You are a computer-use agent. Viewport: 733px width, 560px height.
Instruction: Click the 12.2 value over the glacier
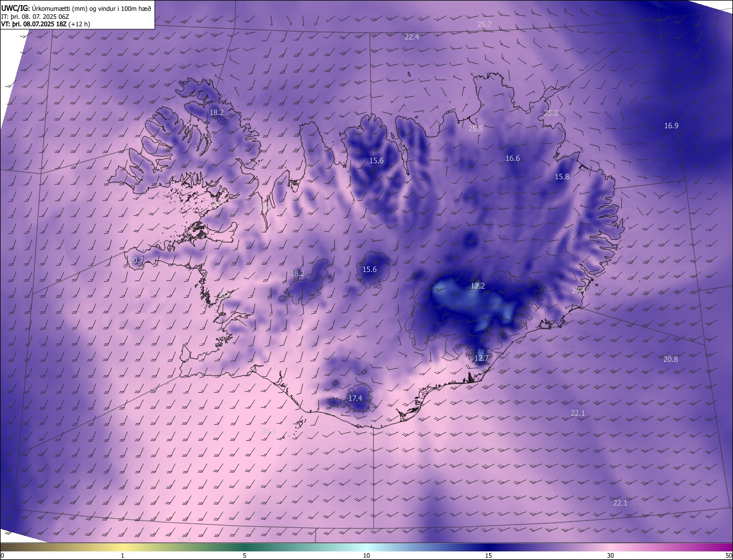click(x=478, y=286)
